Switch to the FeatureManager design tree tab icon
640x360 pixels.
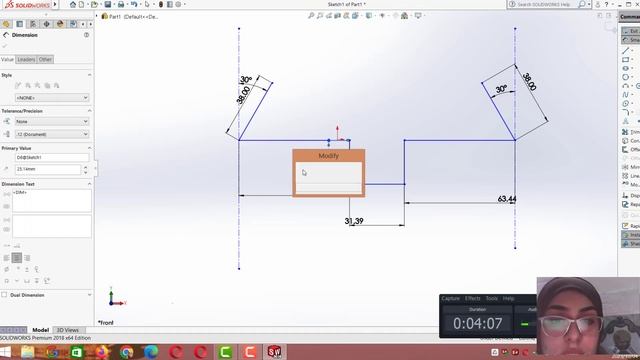pyautogui.click(x=6, y=24)
